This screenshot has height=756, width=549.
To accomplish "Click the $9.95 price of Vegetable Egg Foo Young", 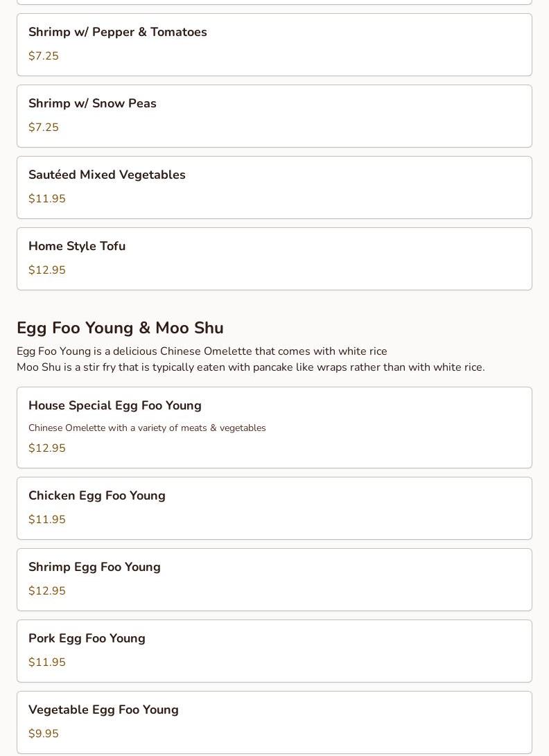I will click(44, 734).
